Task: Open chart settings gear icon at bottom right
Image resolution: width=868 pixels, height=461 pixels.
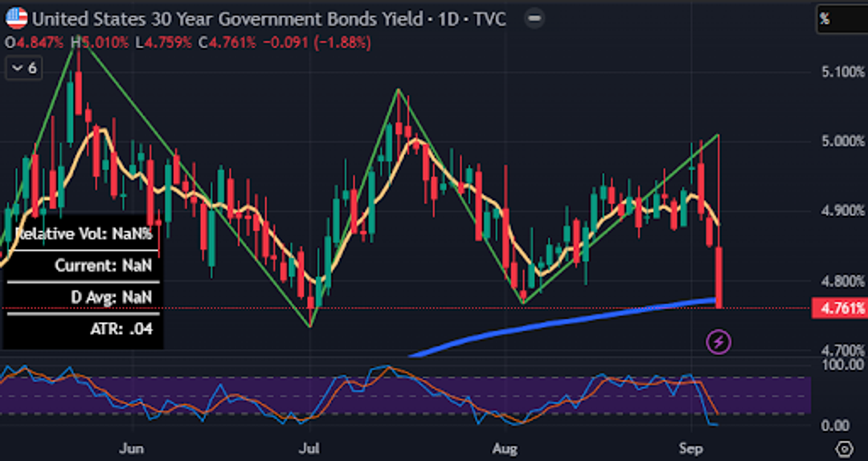Action: [x=845, y=447]
